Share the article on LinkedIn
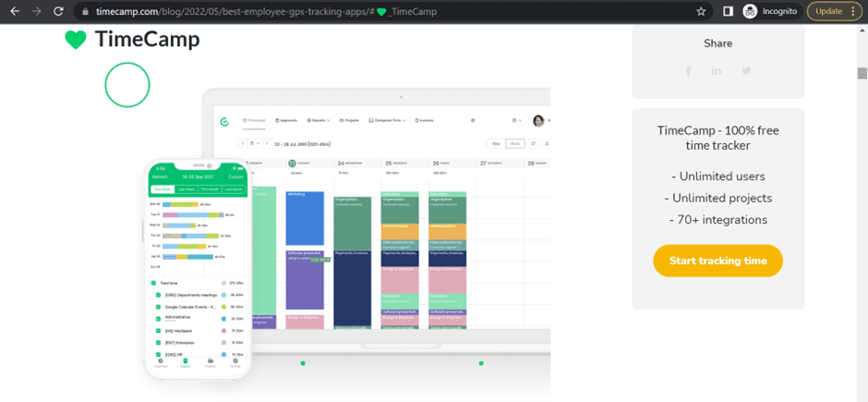The height and width of the screenshot is (402, 868). click(717, 71)
